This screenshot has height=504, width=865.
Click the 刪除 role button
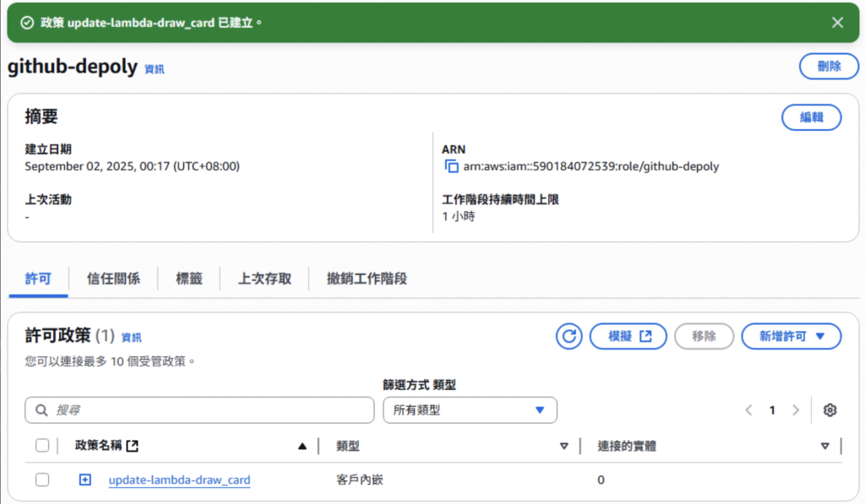(829, 66)
